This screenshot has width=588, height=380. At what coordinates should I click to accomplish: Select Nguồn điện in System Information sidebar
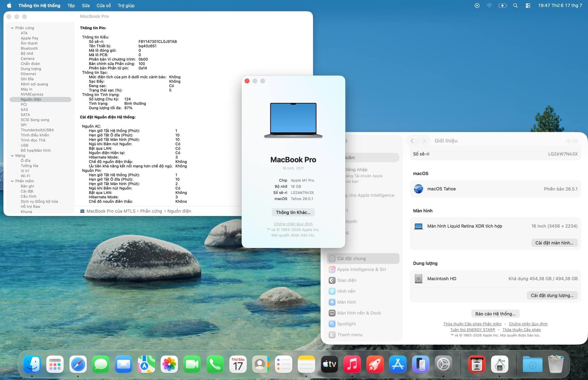pos(40,99)
